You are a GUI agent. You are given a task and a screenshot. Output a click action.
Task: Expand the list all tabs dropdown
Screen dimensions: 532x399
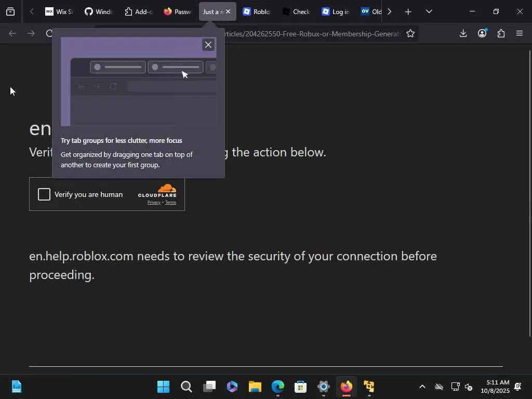point(429,12)
